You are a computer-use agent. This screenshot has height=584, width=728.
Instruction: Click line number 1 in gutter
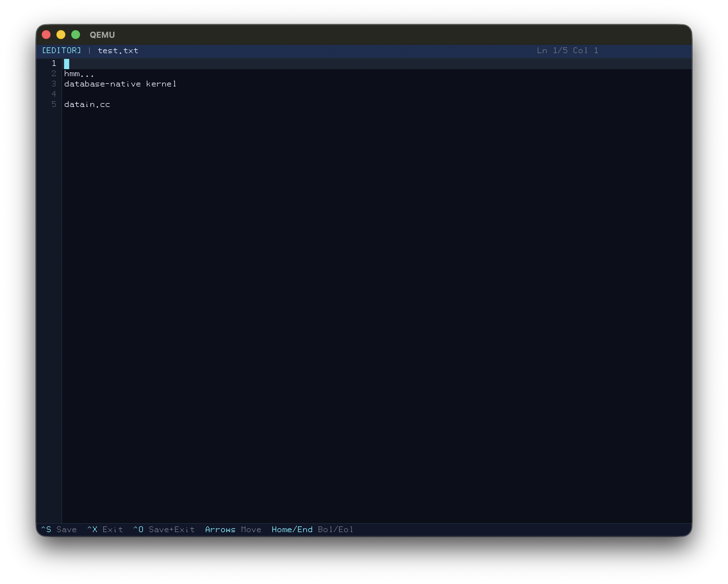pyautogui.click(x=54, y=63)
